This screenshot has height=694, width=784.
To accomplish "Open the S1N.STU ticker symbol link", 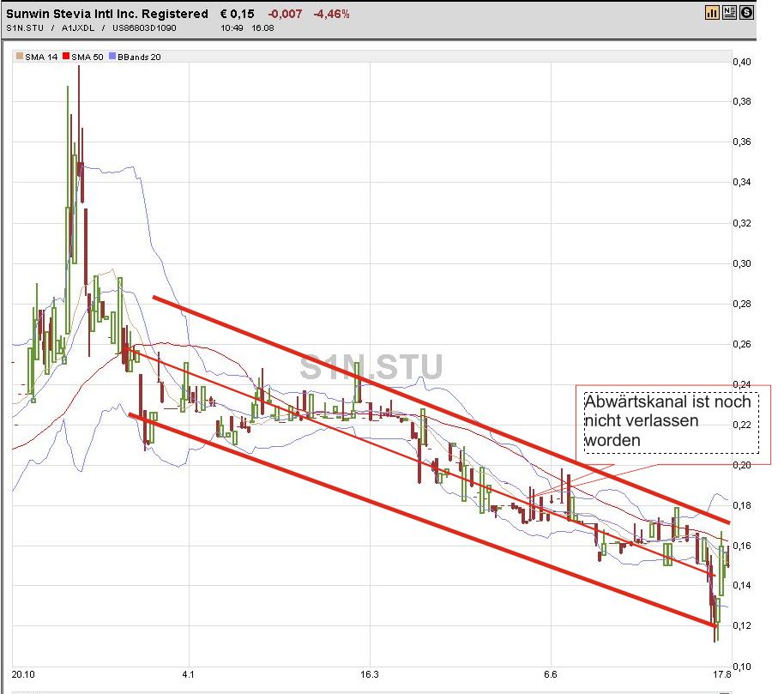I will [x=23, y=28].
